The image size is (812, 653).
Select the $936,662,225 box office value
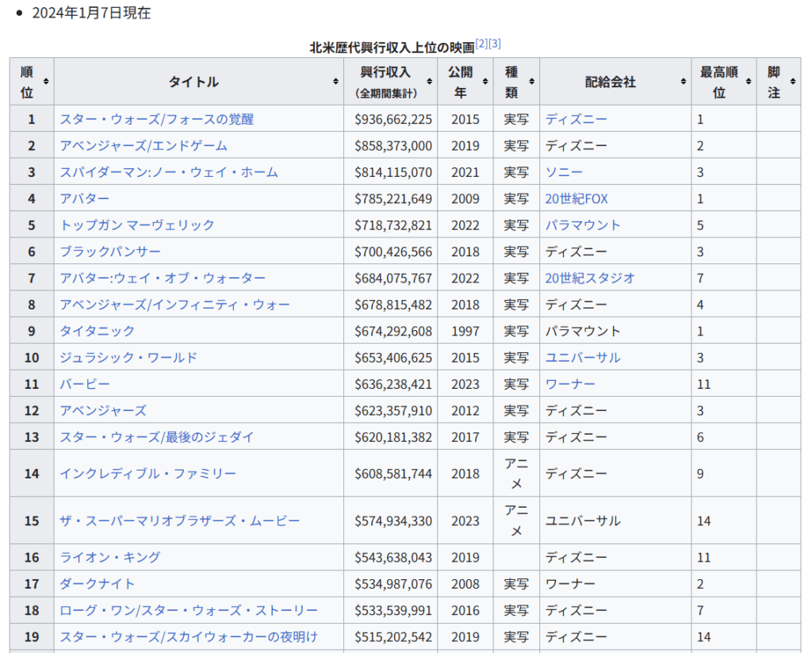pyautogui.click(x=393, y=119)
